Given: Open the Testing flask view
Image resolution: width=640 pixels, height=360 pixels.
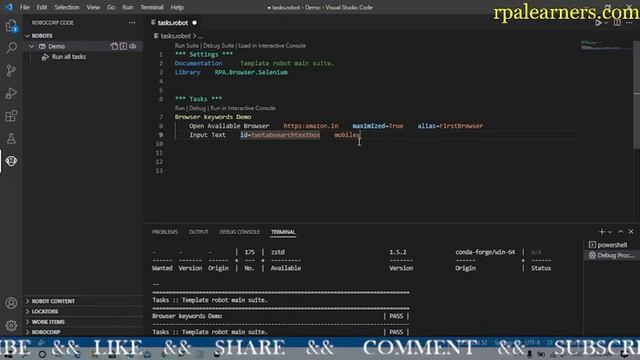Looking at the screenshot, I should coord(11,138).
